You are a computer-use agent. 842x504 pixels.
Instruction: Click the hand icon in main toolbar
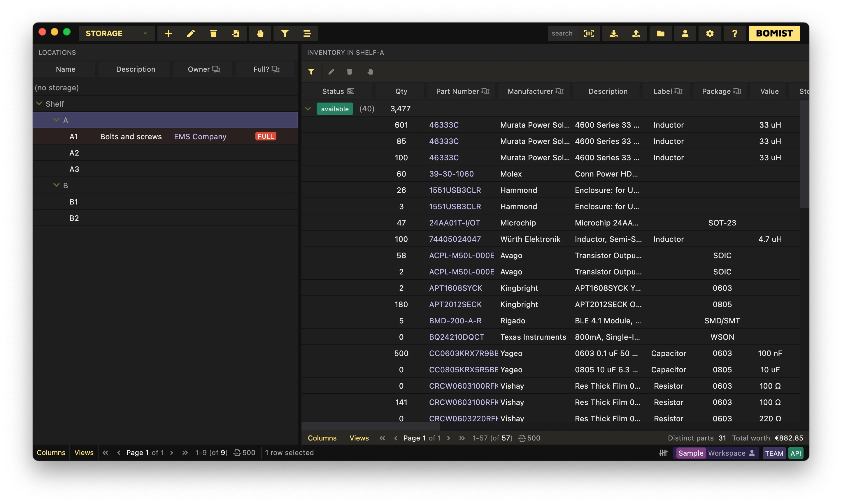click(260, 33)
